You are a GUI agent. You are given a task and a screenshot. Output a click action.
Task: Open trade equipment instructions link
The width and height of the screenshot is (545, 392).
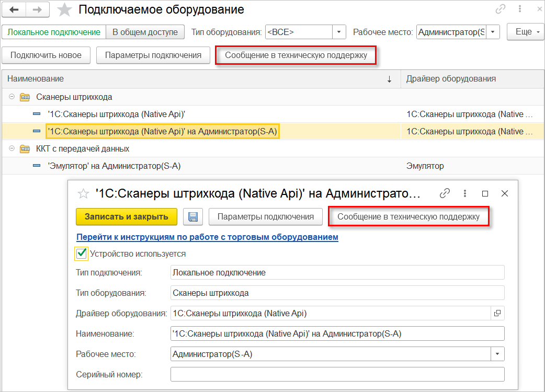pyautogui.click(x=207, y=237)
